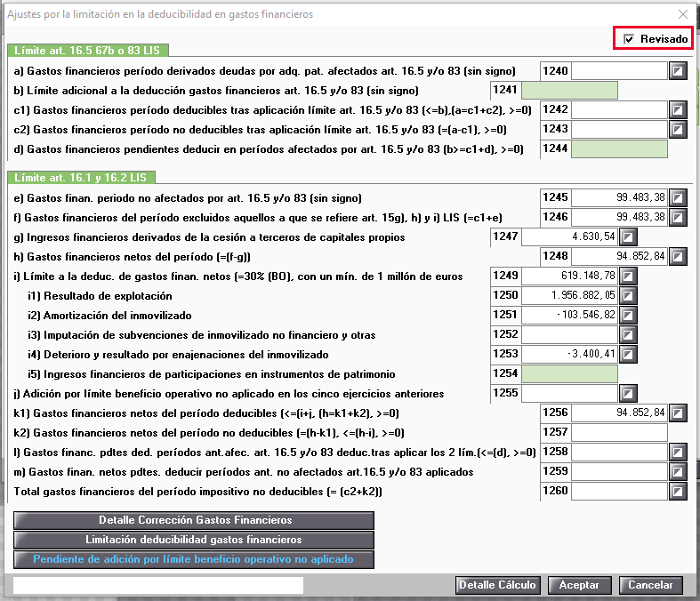Select field 1246 with value 99.483,38
The width and height of the screenshot is (700, 601).
pos(619,217)
